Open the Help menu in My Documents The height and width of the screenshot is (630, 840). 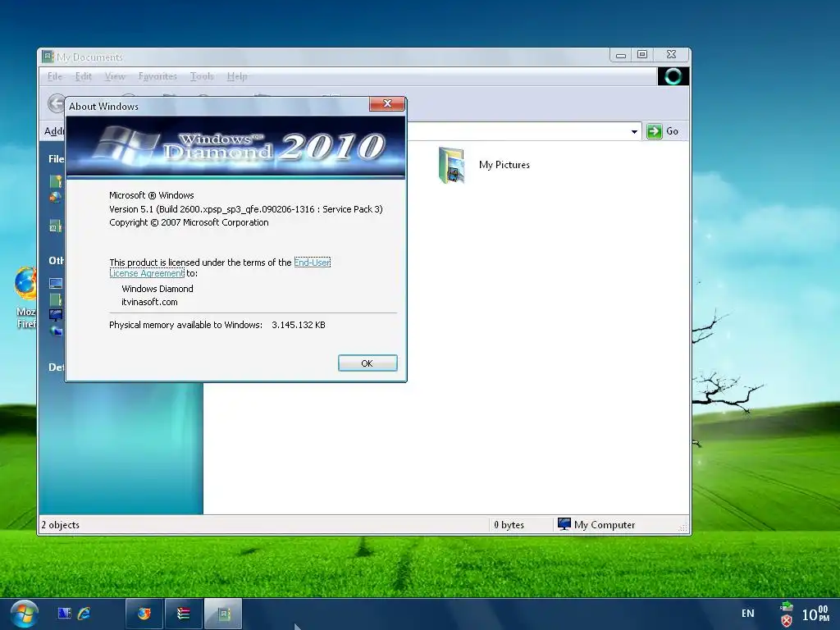pyautogui.click(x=237, y=76)
